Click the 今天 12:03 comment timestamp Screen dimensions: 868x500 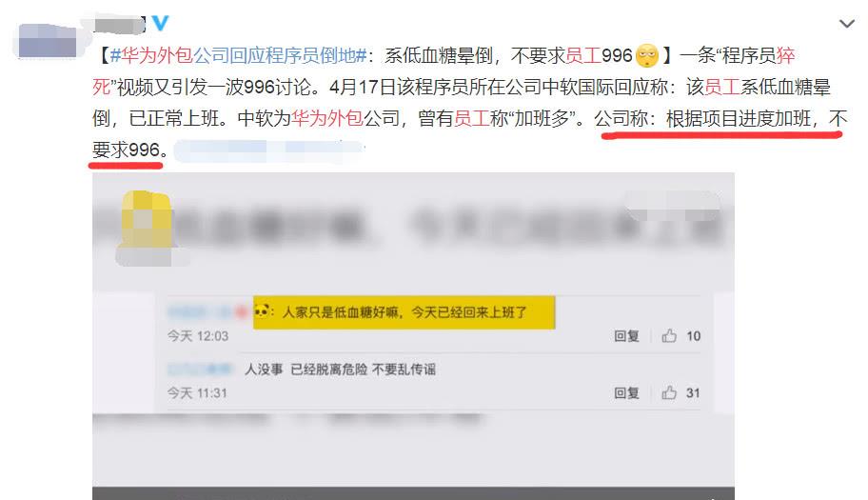(198, 336)
